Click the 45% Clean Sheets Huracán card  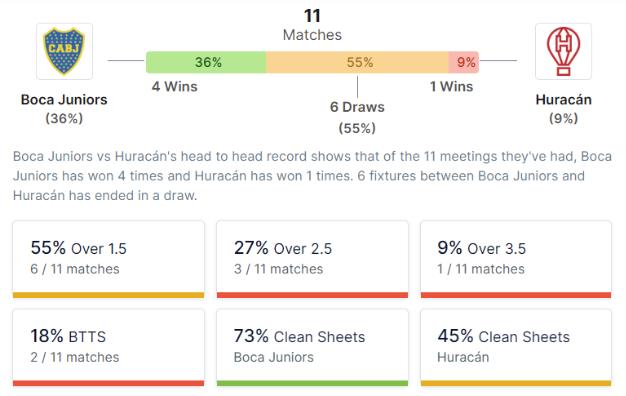(516, 347)
